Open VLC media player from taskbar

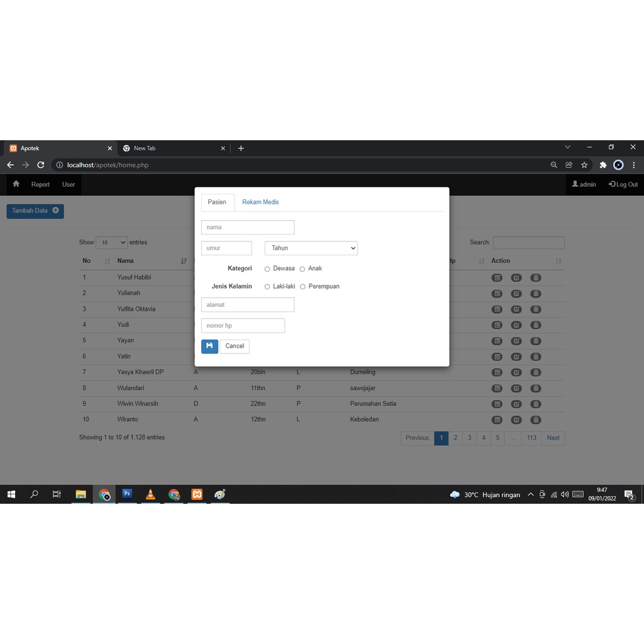(150, 494)
